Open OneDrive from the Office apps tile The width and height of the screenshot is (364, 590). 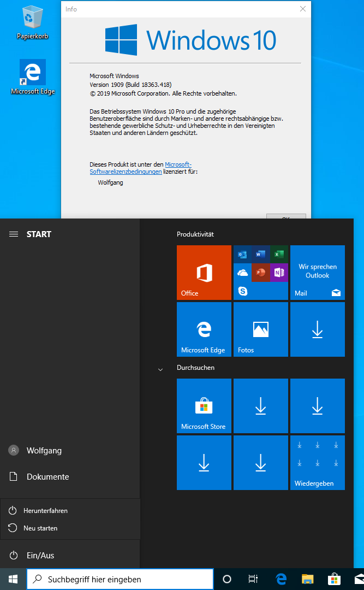click(242, 273)
